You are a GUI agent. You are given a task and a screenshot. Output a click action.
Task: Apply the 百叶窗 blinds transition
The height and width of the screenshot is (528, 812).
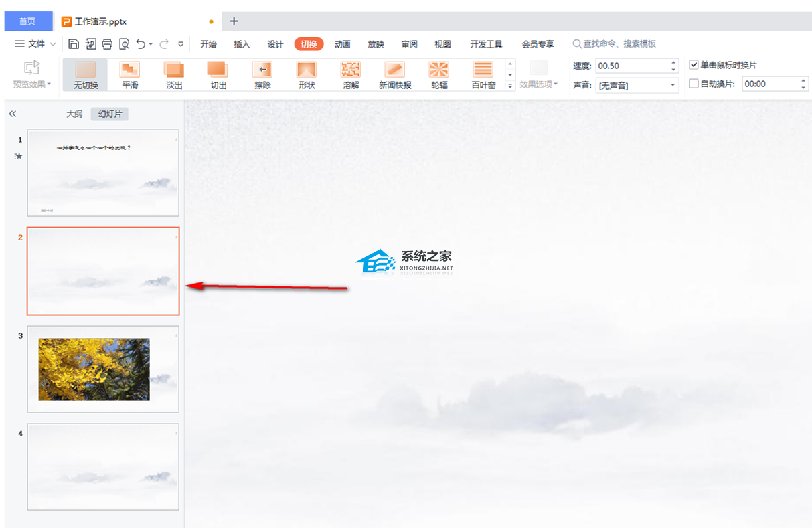[483, 75]
